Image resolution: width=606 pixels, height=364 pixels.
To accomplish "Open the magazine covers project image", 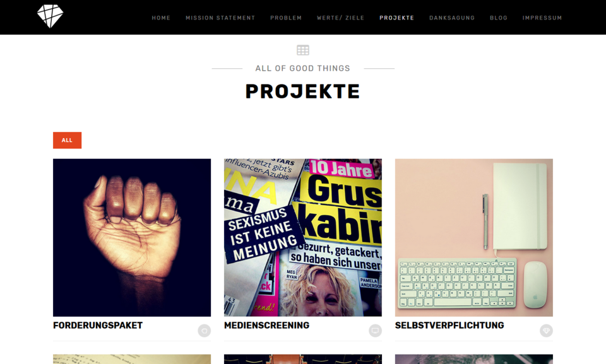I will [303, 238].
